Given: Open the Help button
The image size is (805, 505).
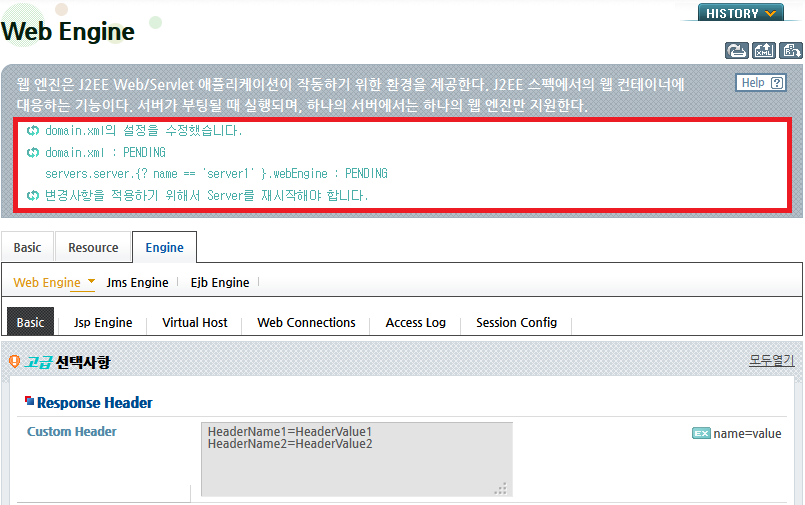Looking at the screenshot, I should (761, 83).
